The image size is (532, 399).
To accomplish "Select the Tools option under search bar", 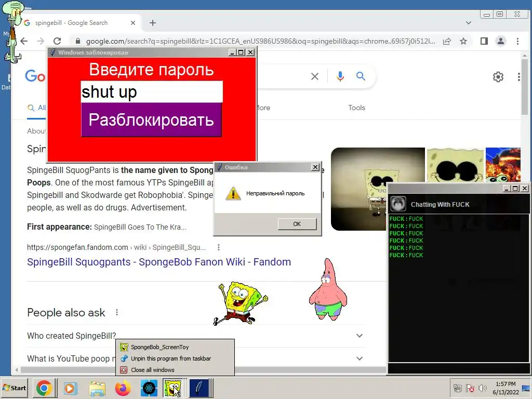I will [x=356, y=108].
